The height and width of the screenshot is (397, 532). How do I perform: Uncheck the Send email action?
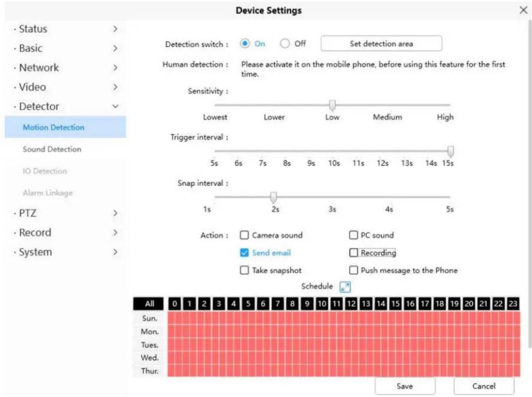click(244, 253)
